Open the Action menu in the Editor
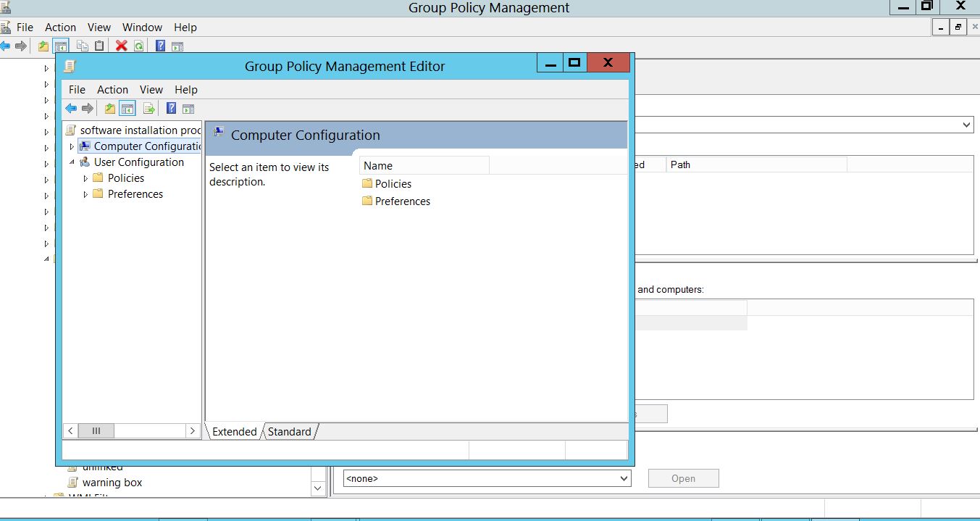Image resolution: width=980 pixels, height=521 pixels. [x=112, y=90]
